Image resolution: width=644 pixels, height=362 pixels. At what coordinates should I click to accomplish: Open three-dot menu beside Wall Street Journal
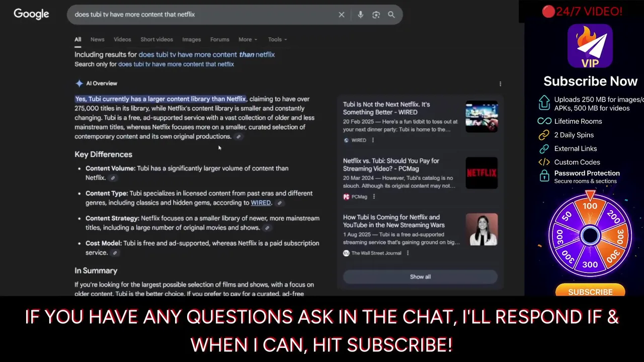point(408,253)
